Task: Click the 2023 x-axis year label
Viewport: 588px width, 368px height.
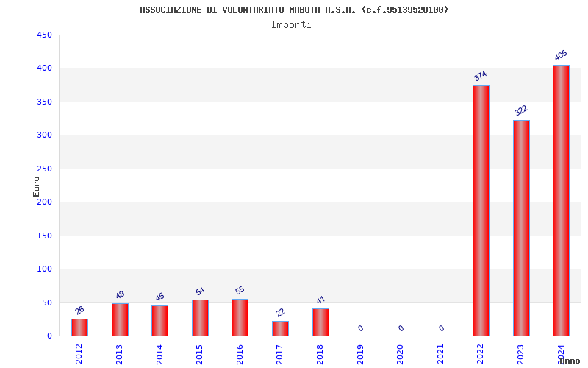Action: (x=520, y=354)
